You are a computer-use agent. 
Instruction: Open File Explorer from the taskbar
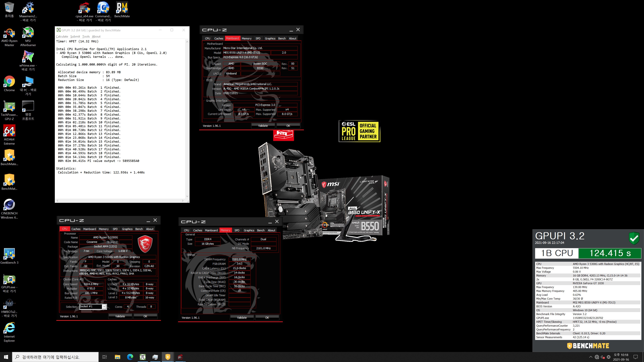(x=118, y=357)
